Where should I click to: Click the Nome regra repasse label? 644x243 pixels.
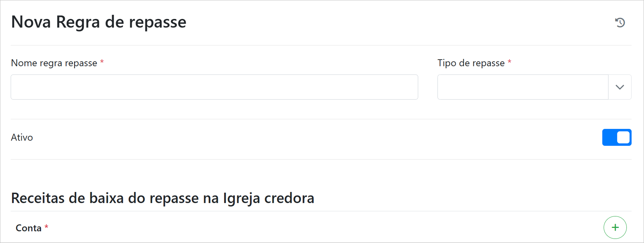point(54,63)
